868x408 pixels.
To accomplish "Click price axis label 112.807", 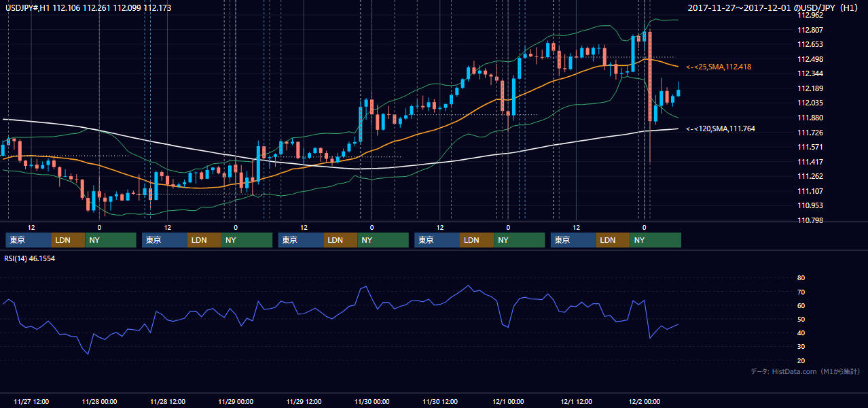I will (x=810, y=30).
